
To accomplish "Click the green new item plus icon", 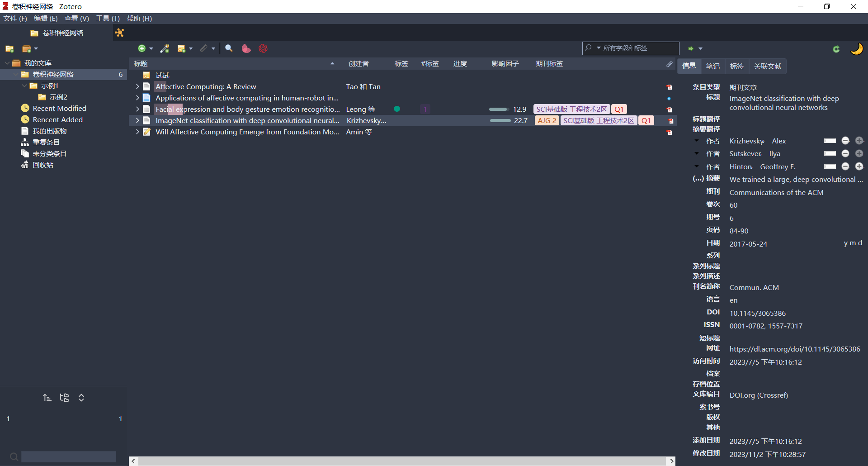I will point(142,48).
